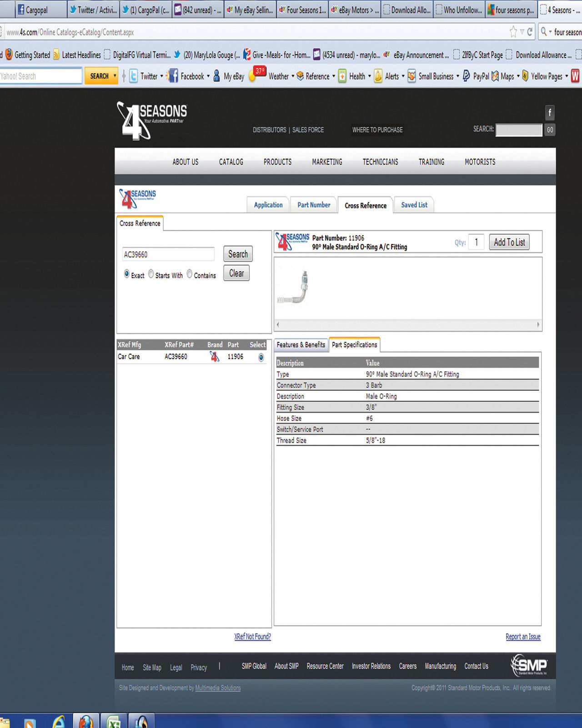Screen dimensions: 582x728
Task: Open the Maps toolbar icon
Action: (495, 76)
